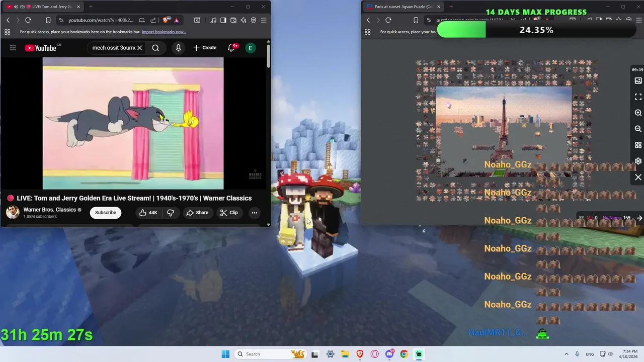
Task: Open the ENG language indicator
Action: pyautogui.click(x=590, y=354)
